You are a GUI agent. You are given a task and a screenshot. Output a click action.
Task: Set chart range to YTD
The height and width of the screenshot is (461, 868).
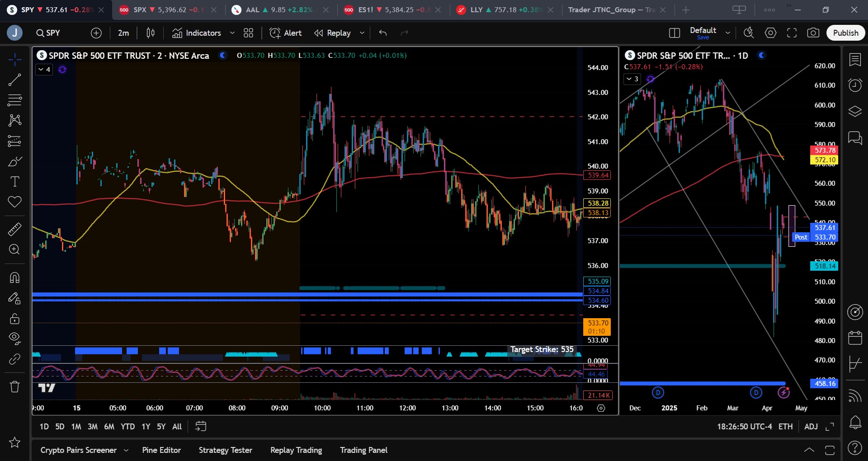[127, 426]
